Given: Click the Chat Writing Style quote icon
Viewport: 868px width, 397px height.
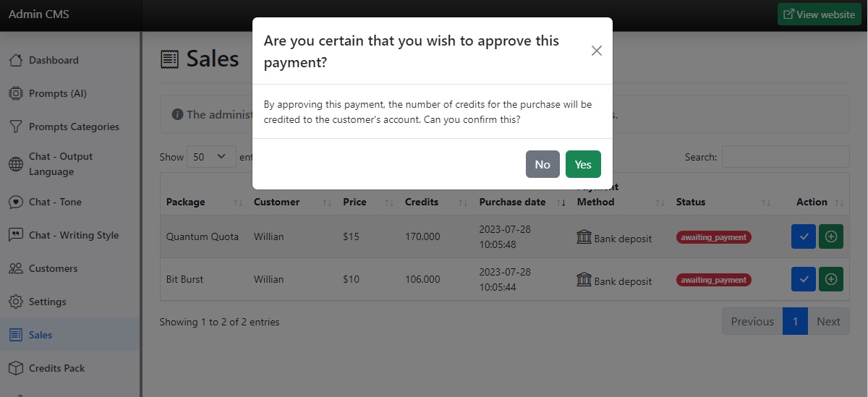Looking at the screenshot, I should point(16,235).
